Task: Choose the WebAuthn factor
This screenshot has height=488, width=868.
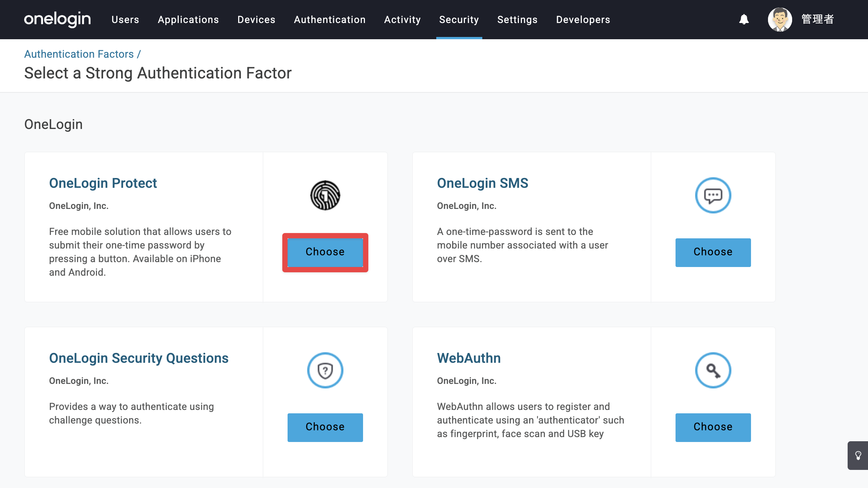Action: tap(713, 427)
